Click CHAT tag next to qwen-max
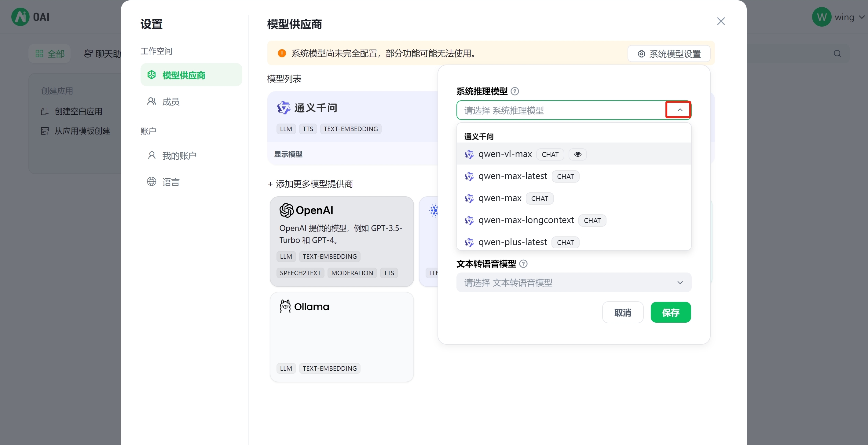This screenshot has width=868, height=445. [x=540, y=198]
